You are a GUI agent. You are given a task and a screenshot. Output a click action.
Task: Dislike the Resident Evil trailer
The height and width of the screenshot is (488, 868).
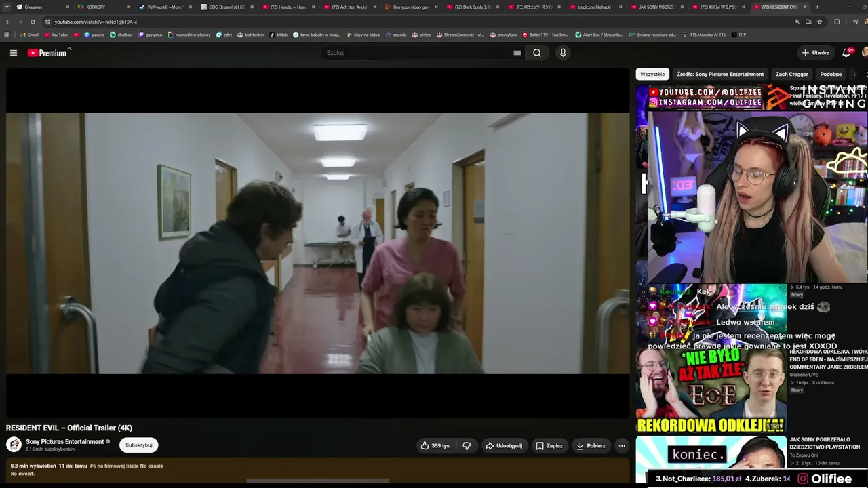tap(467, 445)
